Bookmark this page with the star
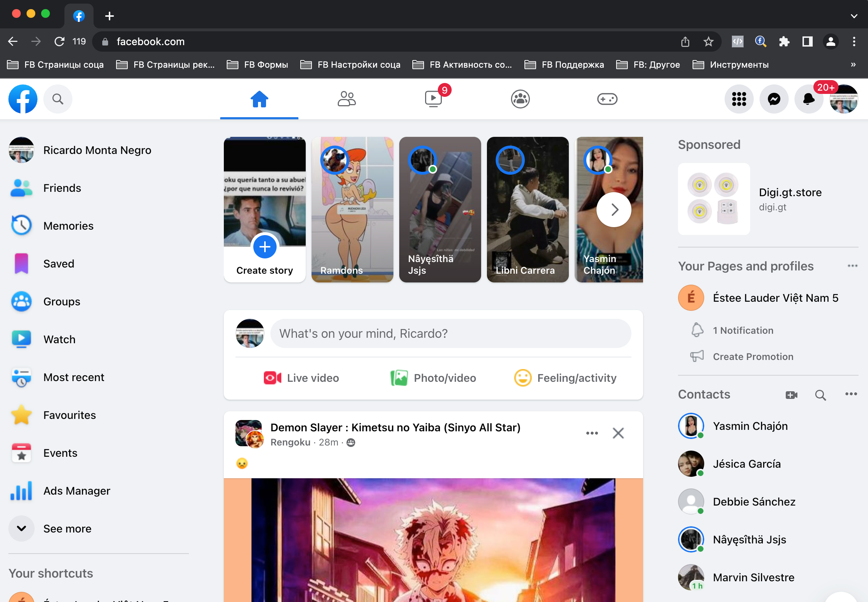This screenshot has height=602, width=868. pyautogui.click(x=709, y=41)
